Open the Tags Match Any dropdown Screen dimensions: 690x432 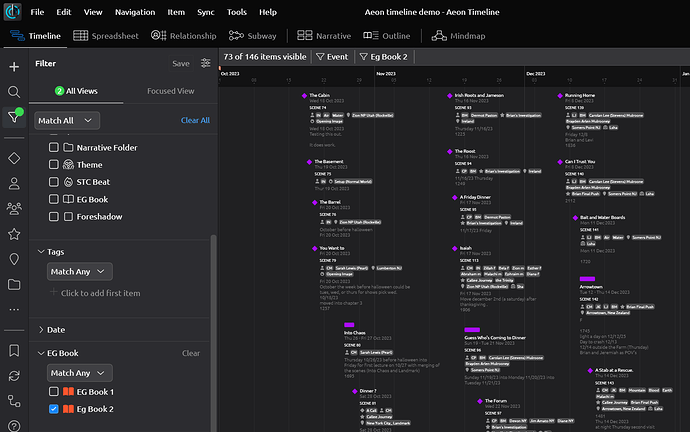(80, 271)
